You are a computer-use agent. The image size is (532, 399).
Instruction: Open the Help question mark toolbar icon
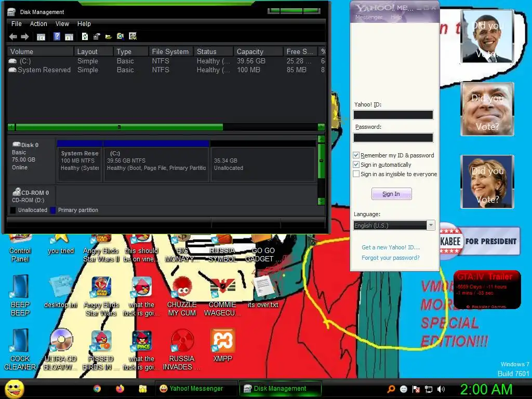pos(57,36)
